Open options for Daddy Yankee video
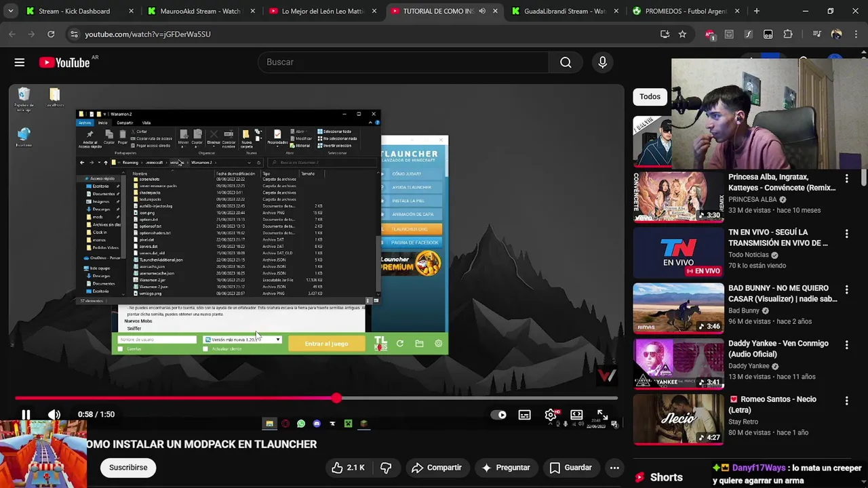This screenshot has height=488, width=868. [846, 345]
